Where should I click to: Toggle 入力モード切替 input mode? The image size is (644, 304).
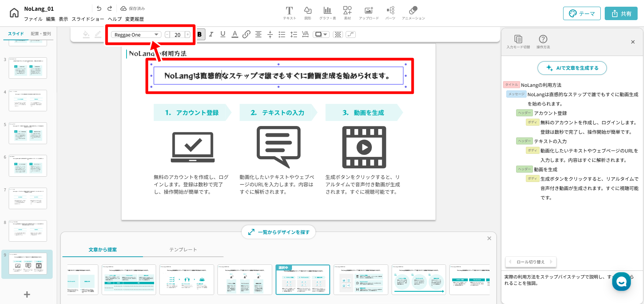[x=518, y=42]
